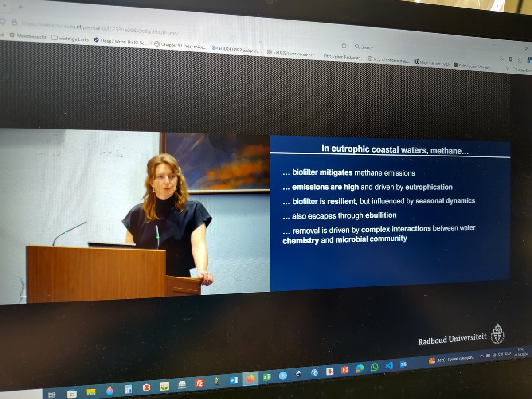The height and width of the screenshot is (399, 532).
Task: Open the globe network app in the taskbar
Action: (314, 372)
